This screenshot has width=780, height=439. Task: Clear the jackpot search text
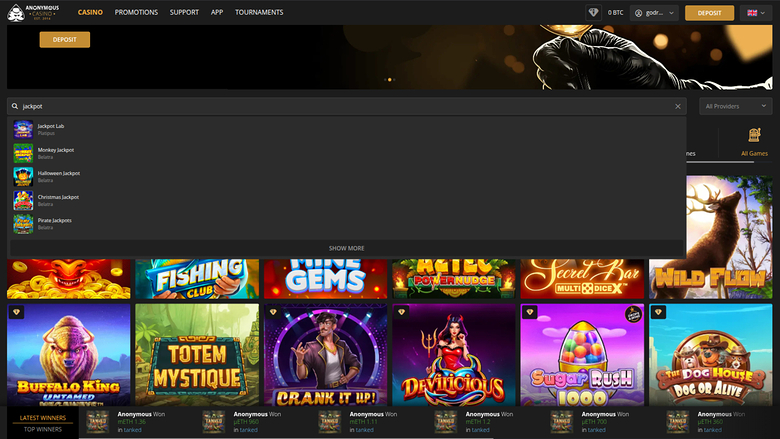point(678,106)
